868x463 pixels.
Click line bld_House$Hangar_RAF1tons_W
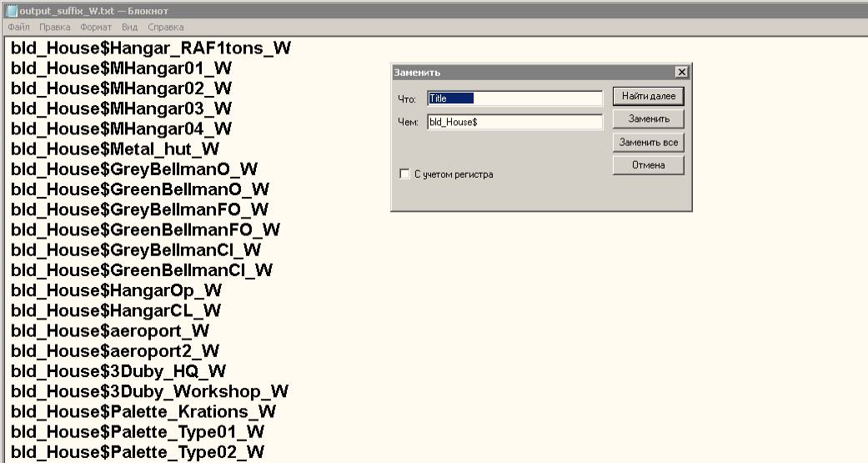tap(151, 48)
